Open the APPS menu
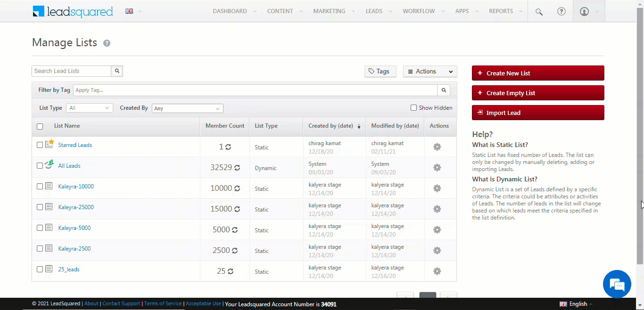 [x=462, y=11]
